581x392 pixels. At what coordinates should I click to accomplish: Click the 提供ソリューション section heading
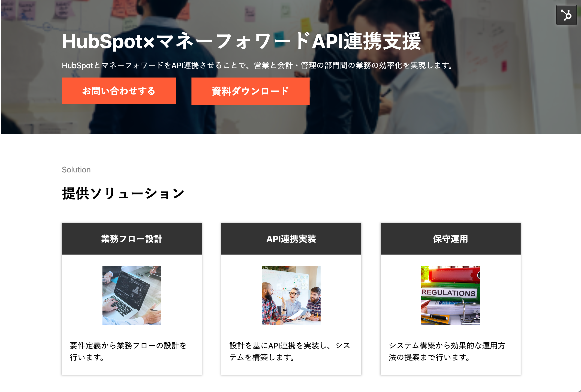[x=123, y=193]
